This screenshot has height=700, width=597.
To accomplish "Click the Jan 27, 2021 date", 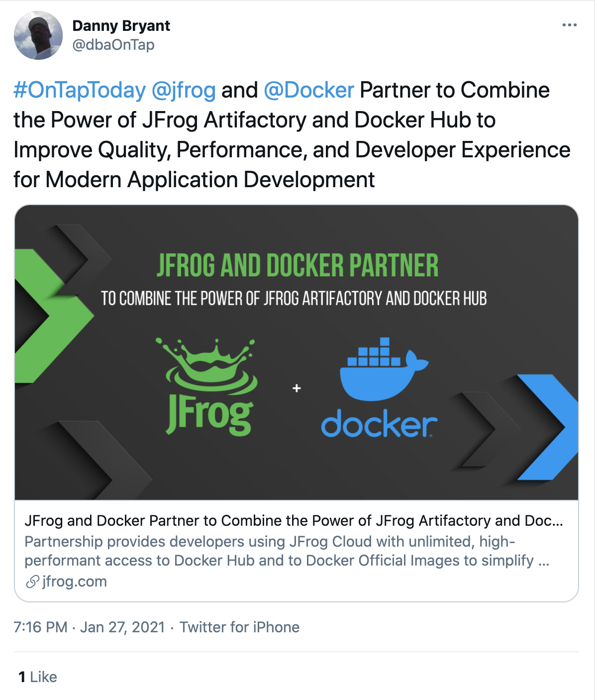I will coord(122,627).
